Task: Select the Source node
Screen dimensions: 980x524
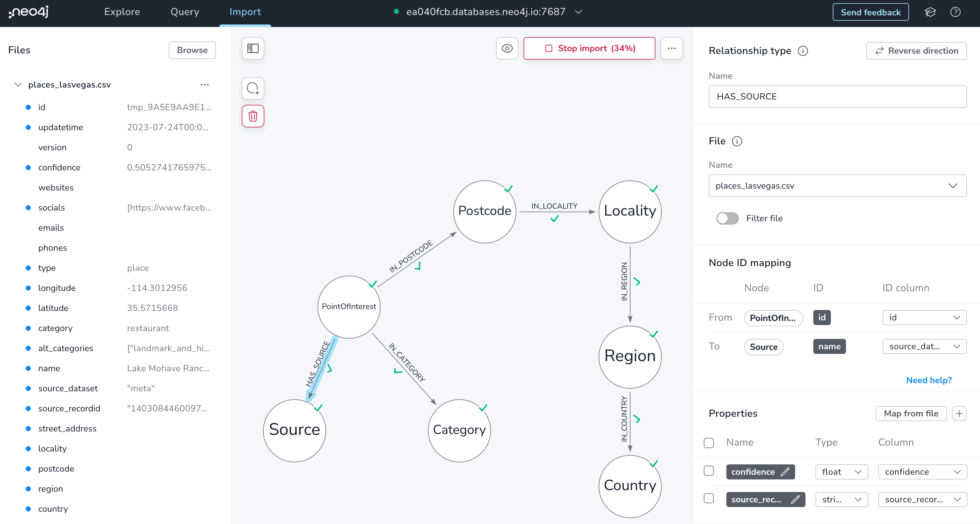Action: click(x=294, y=430)
